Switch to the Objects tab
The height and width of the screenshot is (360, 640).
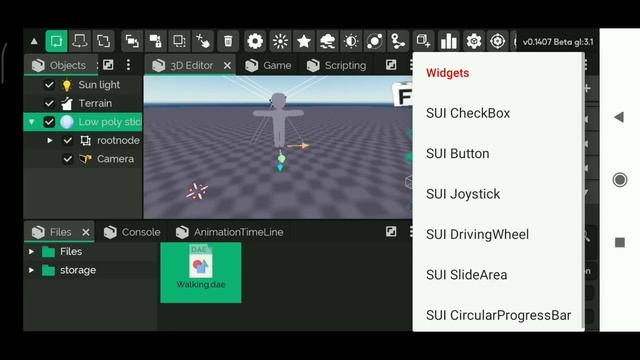click(60, 65)
